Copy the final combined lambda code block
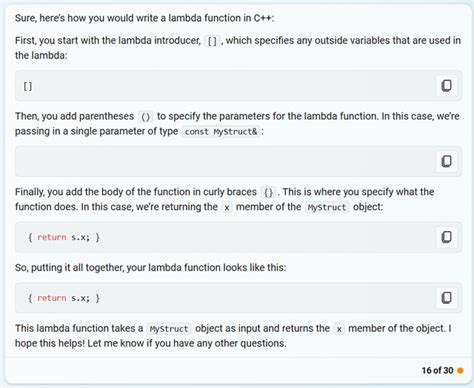 [446, 298]
